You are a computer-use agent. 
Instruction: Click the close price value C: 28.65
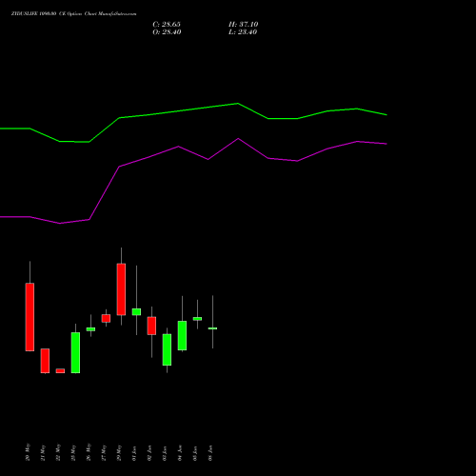point(167,25)
